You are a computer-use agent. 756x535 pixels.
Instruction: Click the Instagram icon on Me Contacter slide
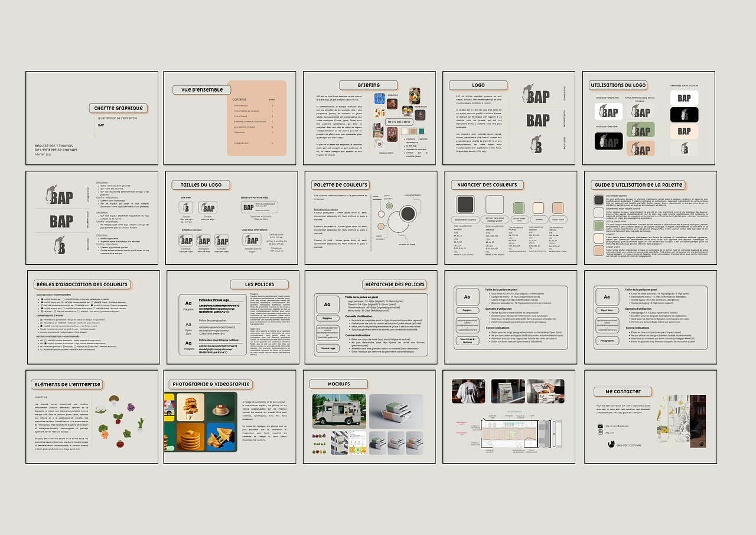(x=600, y=433)
